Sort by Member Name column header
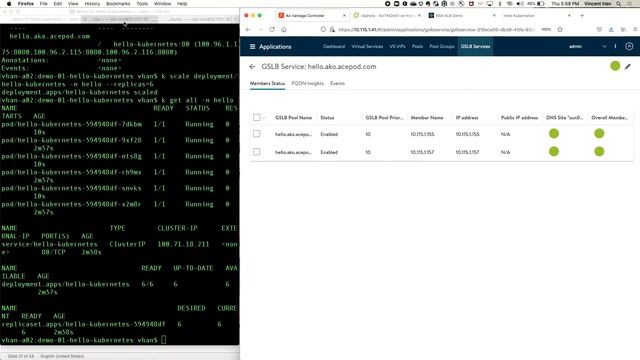640x360 pixels. (427, 118)
